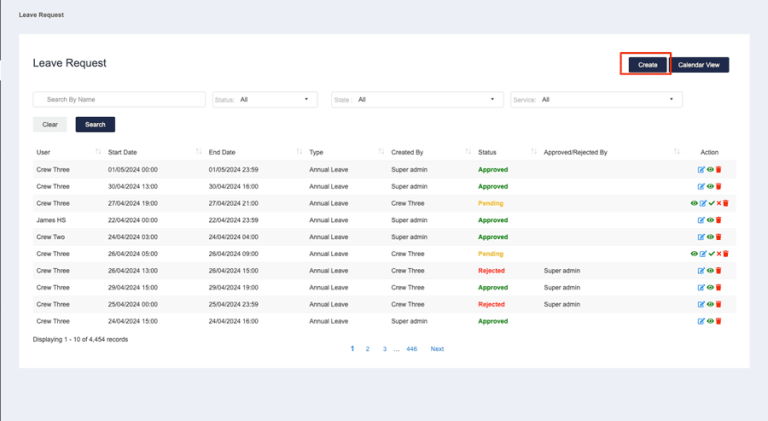Image resolution: width=768 pixels, height=421 pixels.
Task: Reject the pending 26/04/2024 05:00 leave request
Action: coord(718,254)
